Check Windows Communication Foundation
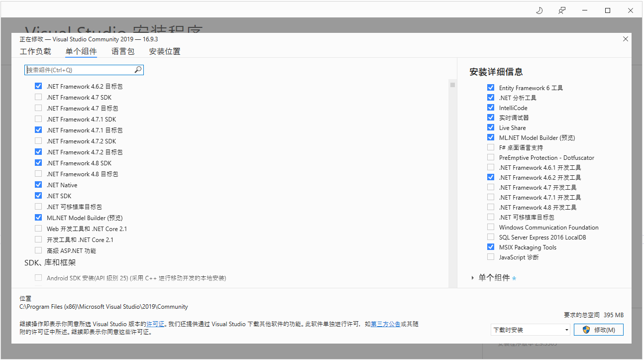 [x=491, y=227]
